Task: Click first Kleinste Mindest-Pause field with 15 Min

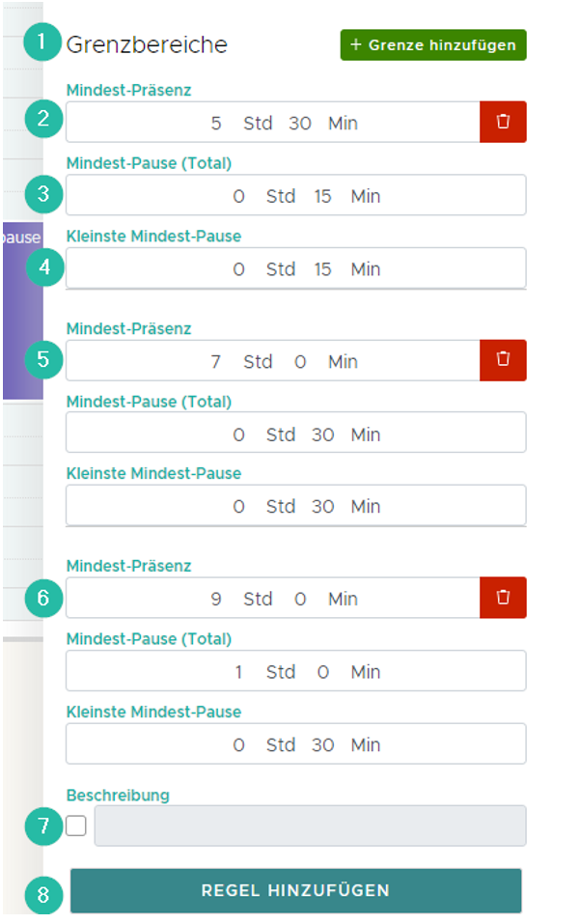Action: (x=295, y=268)
